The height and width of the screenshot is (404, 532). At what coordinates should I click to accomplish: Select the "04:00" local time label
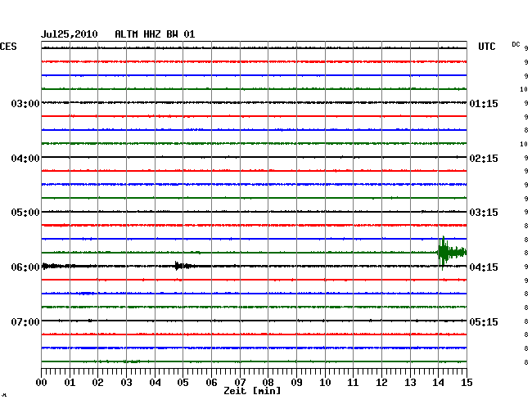(25, 159)
